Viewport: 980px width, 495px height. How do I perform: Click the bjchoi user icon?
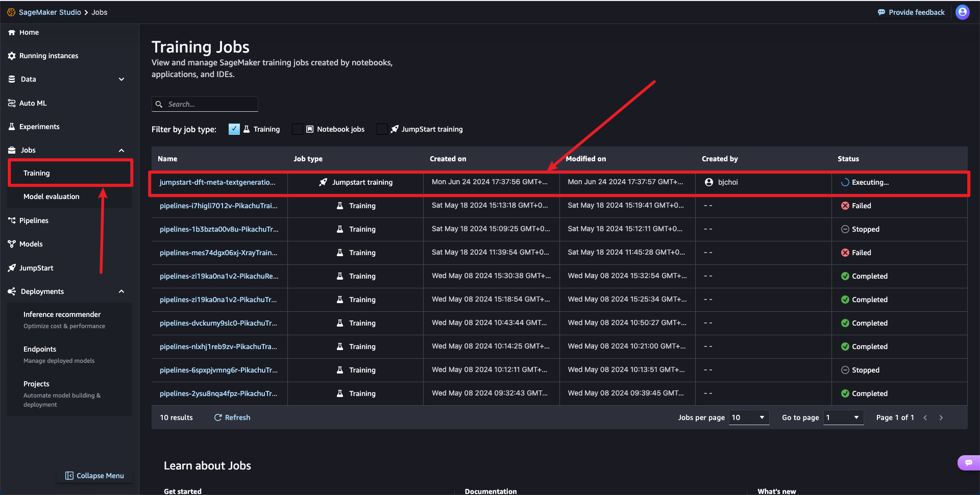709,182
